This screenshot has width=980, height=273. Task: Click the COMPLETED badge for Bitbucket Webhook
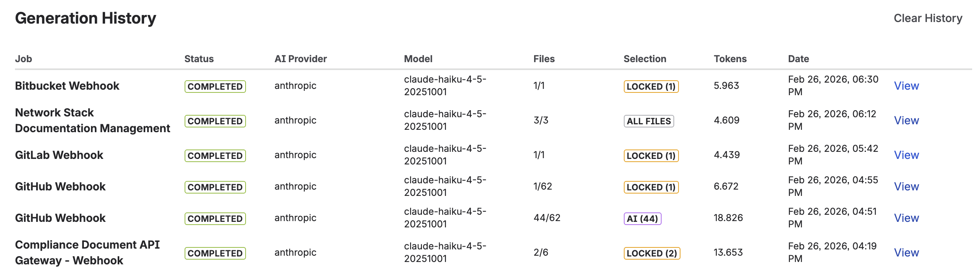point(215,87)
